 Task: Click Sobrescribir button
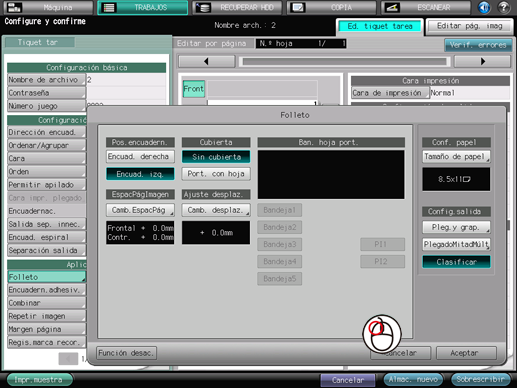pyautogui.click(x=481, y=379)
